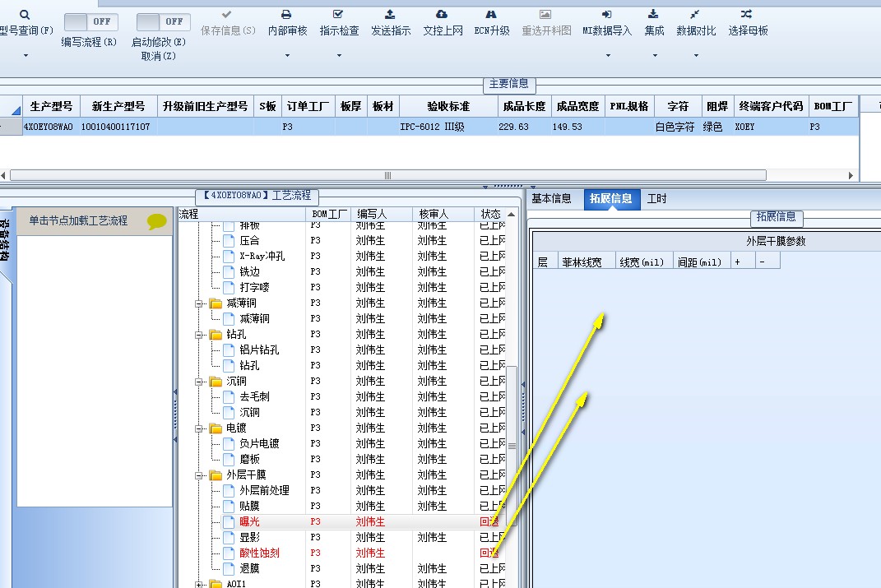Click the horizontal scrollbar in main grid

(x=387, y=175)
